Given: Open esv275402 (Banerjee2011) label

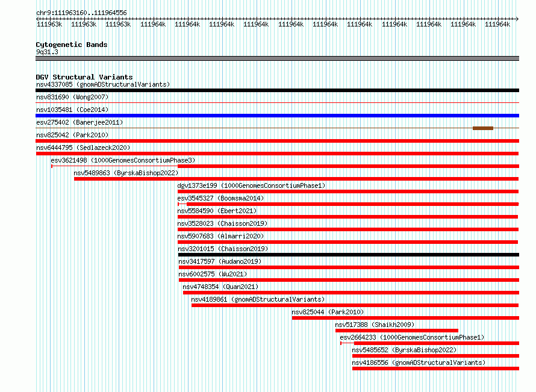Looking at the screenshot, I should click(x=79, y=122).
